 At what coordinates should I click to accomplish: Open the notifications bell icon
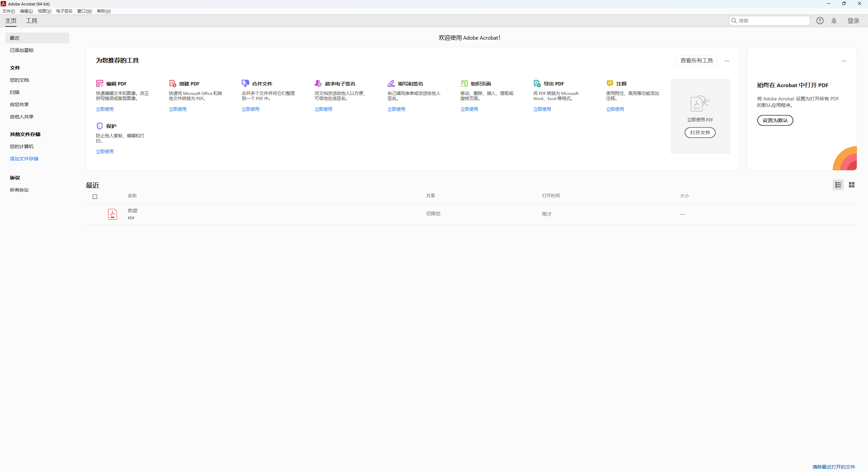[834, 21]
